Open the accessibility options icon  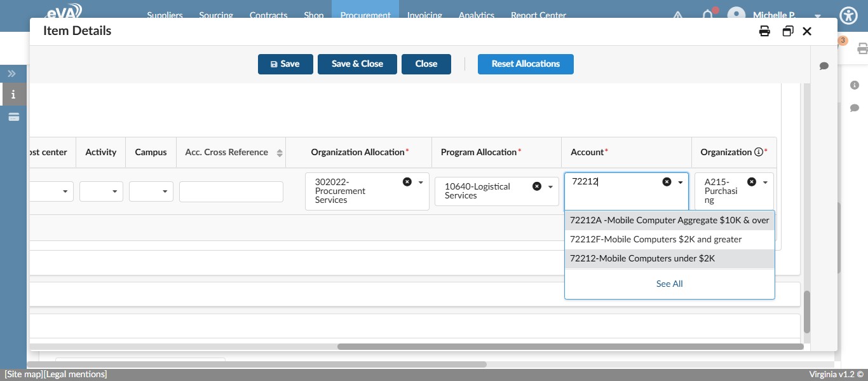pos(848,15)
